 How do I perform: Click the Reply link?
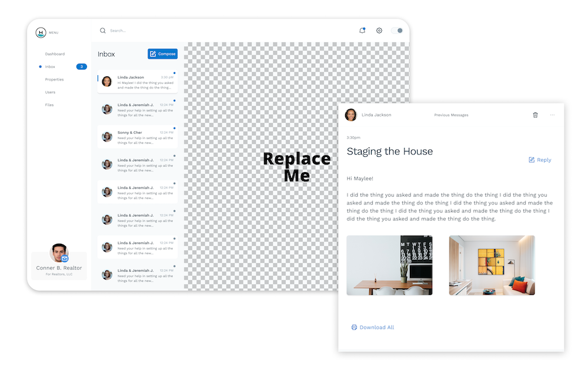tap(540, 160)
